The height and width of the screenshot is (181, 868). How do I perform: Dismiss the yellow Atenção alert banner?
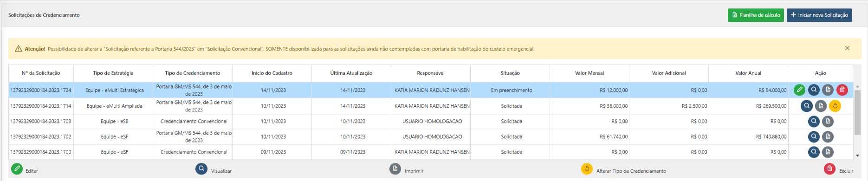[847, 48]
